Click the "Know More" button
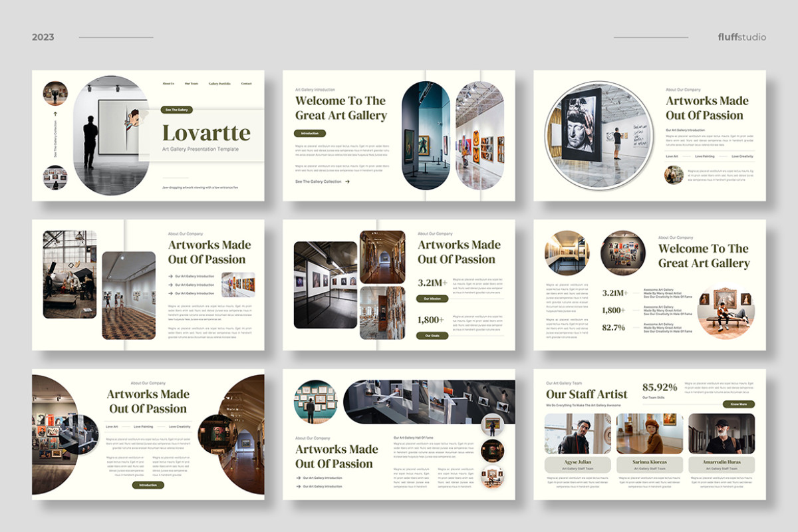798x532 pixels. tap(738, 404)
